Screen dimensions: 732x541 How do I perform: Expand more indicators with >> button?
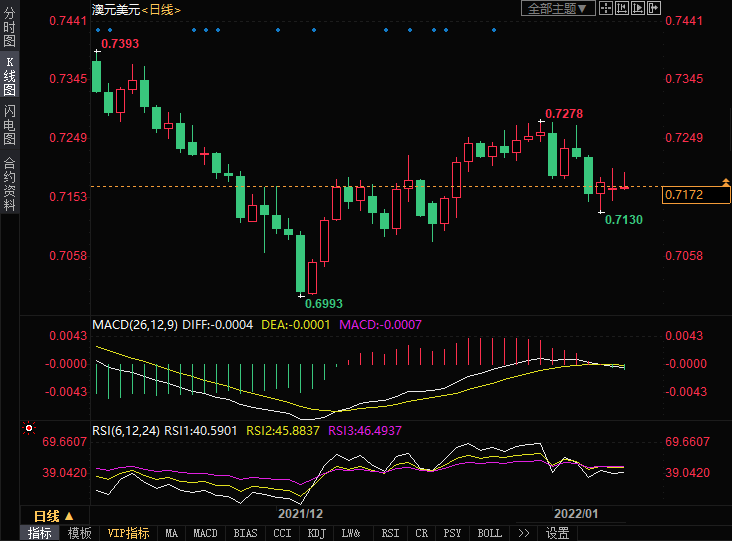tap(523, 533)
